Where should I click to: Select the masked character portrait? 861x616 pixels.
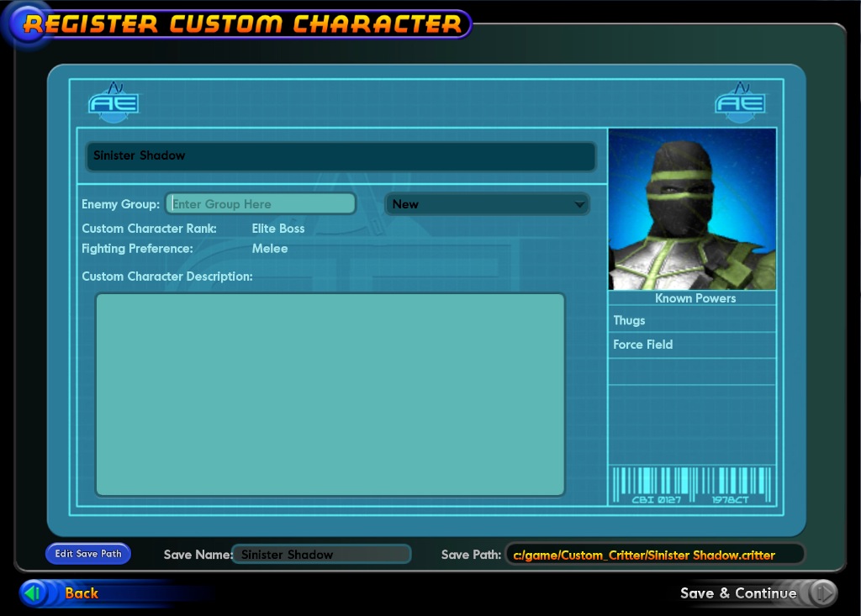pyautogui.click(x=691, y=209)
